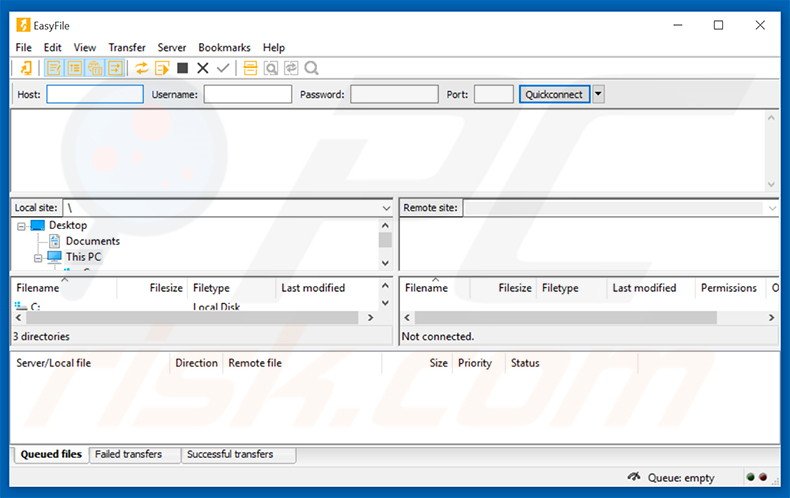
Task: Click the red activity indicator dot
Action: 763,477
